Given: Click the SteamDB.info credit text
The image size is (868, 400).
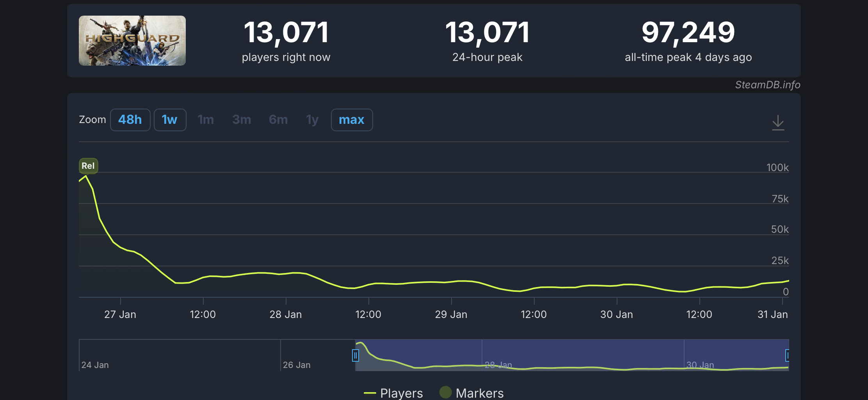Looking at the screenshot, I should tap(768, 85).
